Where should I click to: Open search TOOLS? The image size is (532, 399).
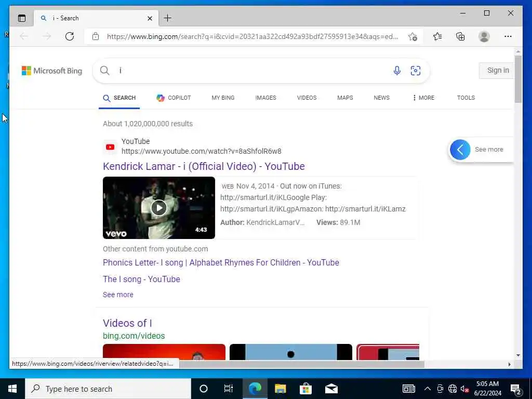pyautogui.click(x=466, y=98)
